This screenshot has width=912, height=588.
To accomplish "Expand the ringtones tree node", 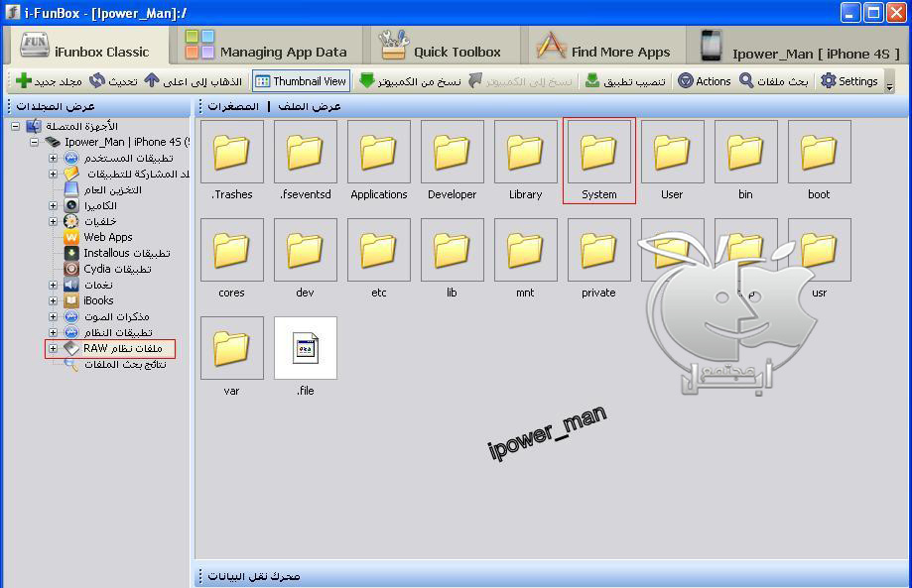I will click(x=53, y=285).
